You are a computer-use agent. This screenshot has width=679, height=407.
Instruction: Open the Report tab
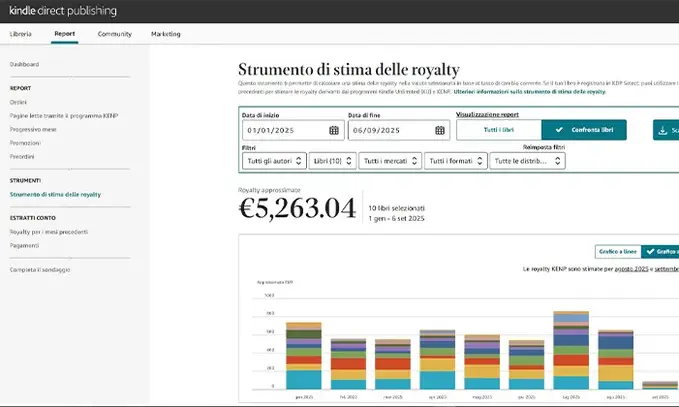click(65, 34)
